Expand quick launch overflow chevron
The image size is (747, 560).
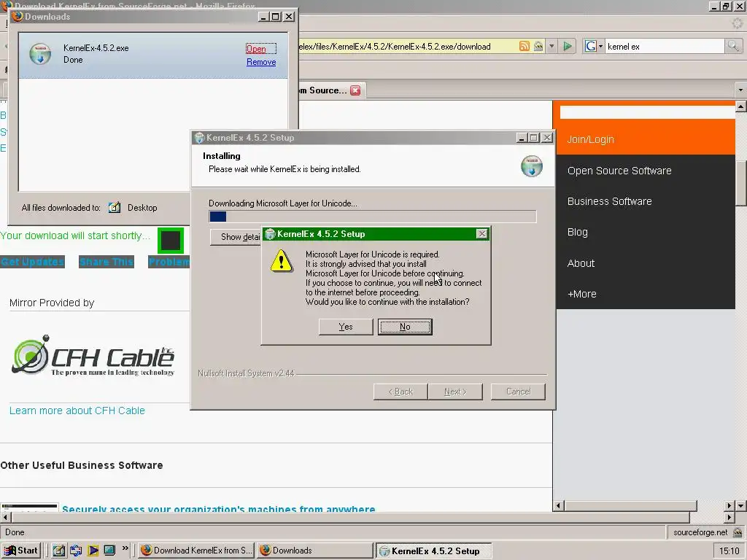point(125,548)
